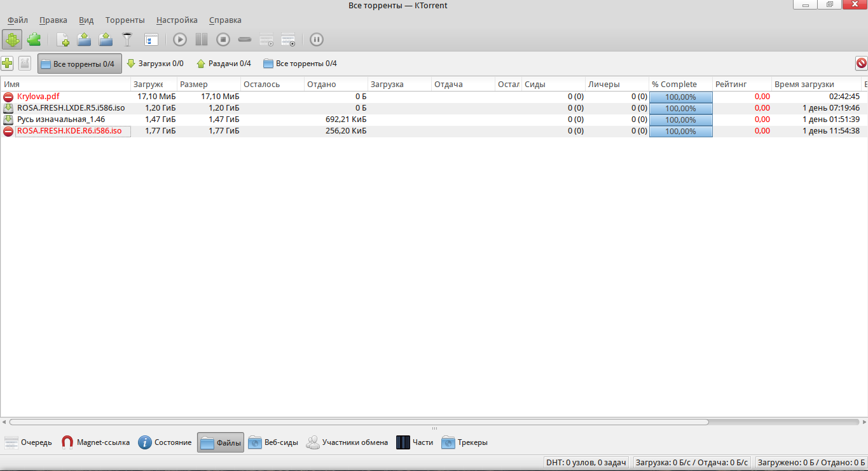868x471 pixels.
Task: Click the red stop icon beside ROSA.FRESH.KDE.R6.i586.iso
Action: 8,132
